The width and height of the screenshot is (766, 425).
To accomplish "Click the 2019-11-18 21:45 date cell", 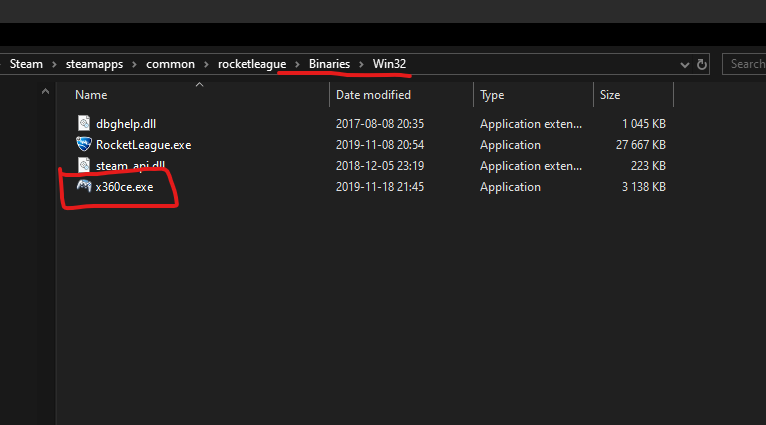I will [x=380, y=187].
